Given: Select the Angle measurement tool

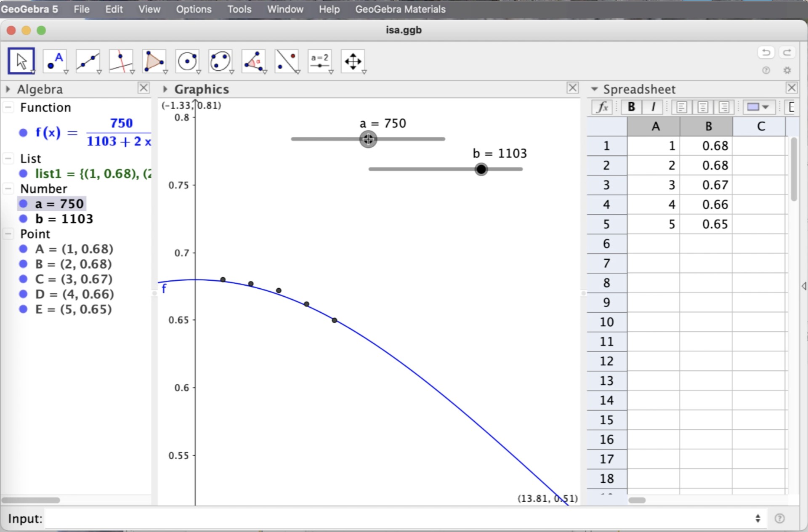Looking at the screenshot, I should coord(253,61).
